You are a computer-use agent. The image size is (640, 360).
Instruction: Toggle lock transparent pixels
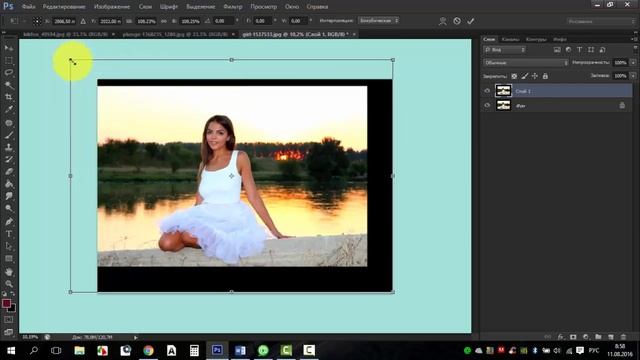(x=514, y=76)
